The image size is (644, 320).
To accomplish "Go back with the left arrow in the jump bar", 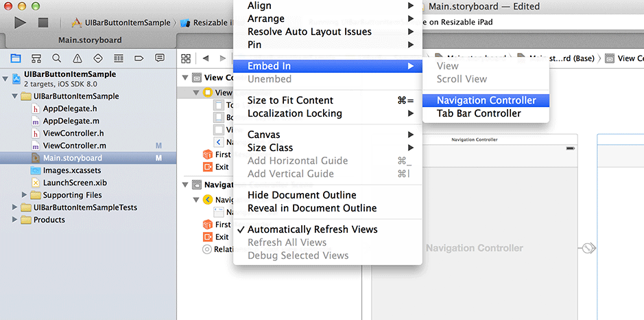I will pos(206,58).
